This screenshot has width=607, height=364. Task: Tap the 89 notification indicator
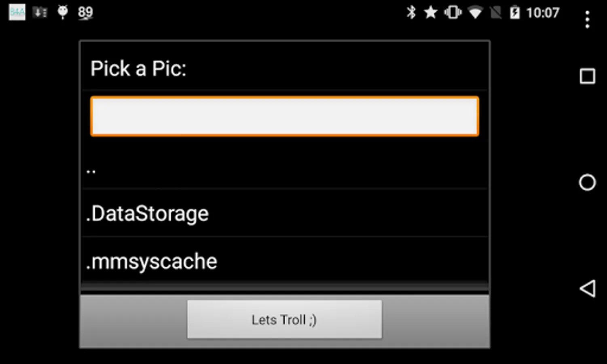85,13
